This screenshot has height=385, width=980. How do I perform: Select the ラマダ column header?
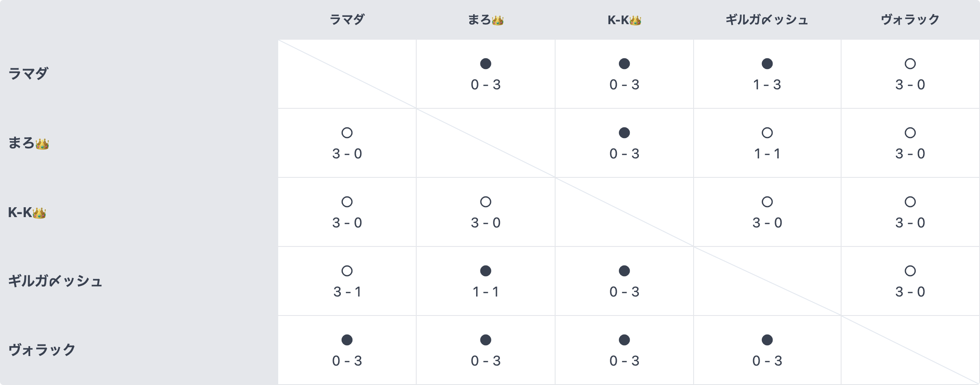pyautogui.click(x=347, y=19)
